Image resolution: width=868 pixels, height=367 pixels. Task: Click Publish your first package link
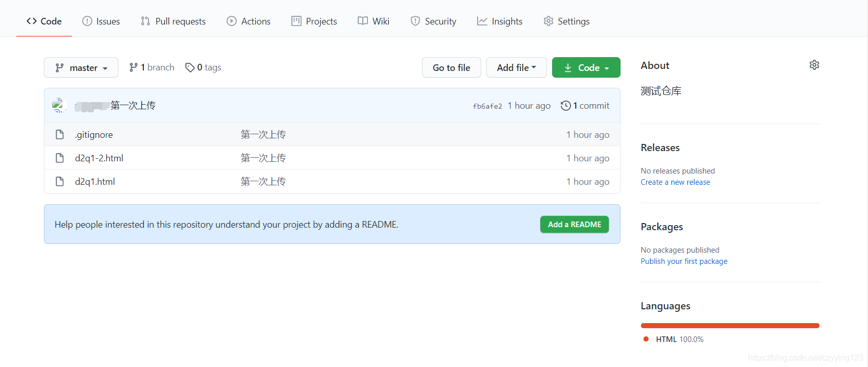[x=684, y=261]
